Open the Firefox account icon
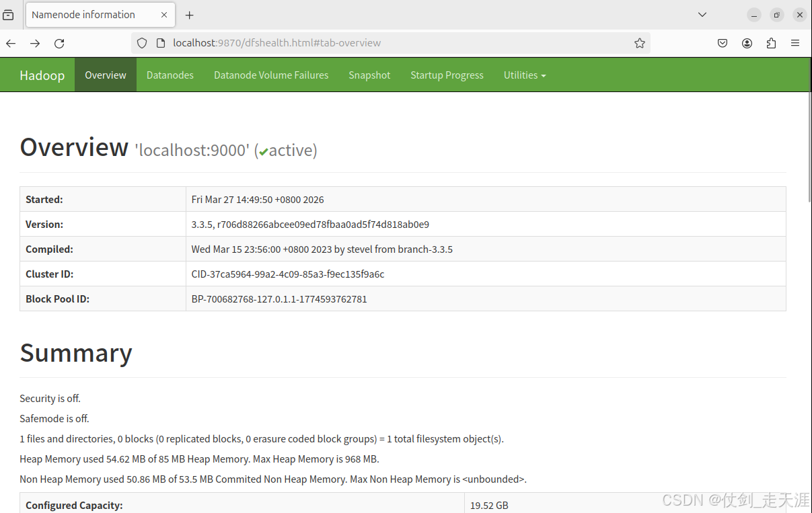 (747, 43)
